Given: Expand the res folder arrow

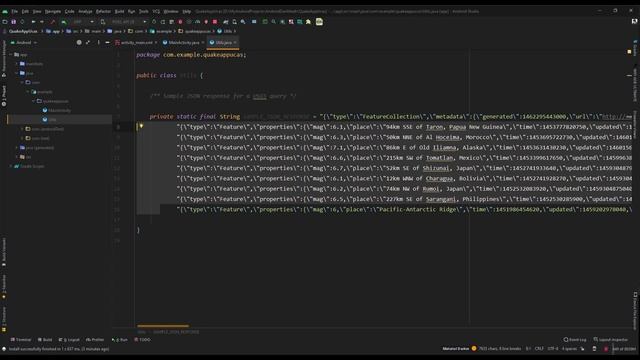Looking at the screenshot, I should 17,157.
